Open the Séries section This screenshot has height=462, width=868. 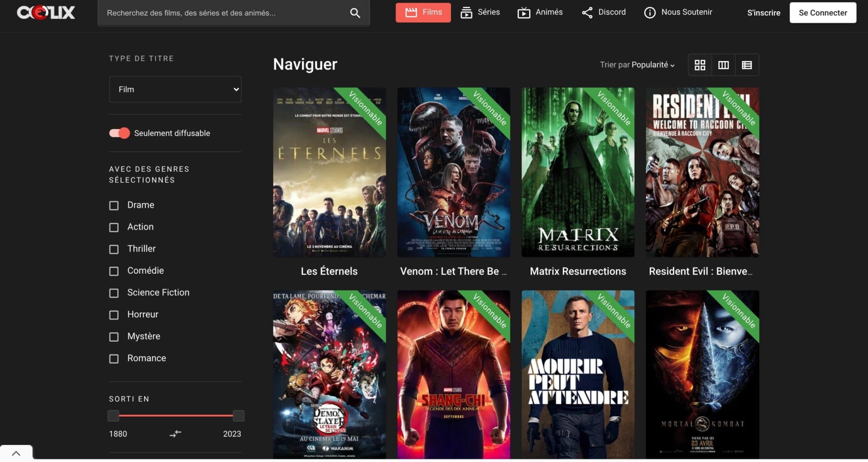pos(480,12)
